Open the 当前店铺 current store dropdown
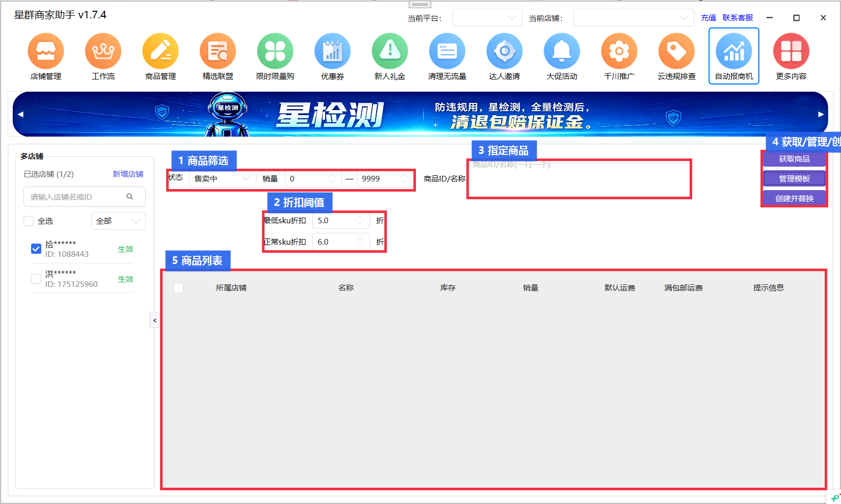Screen dimensions: 841x504 (x=634, y=18)
